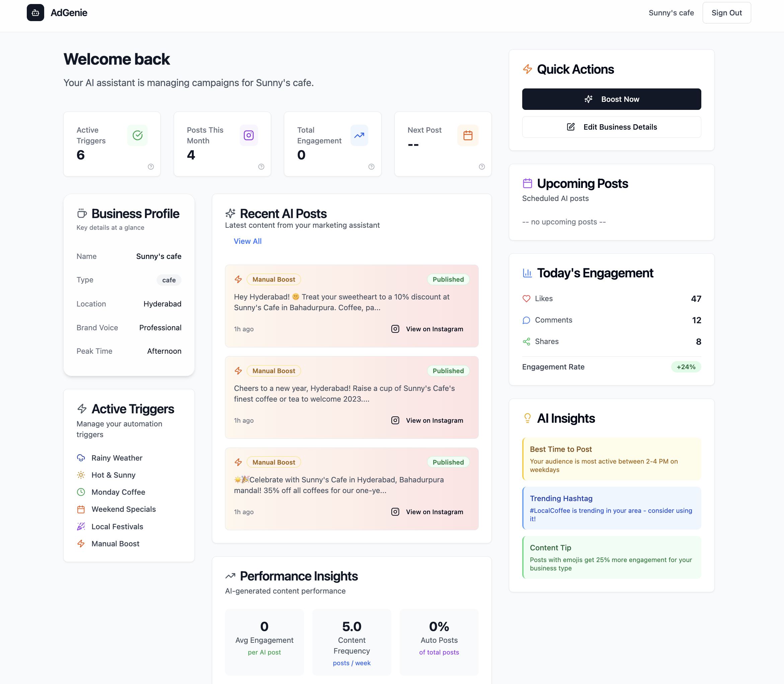Screen dimensions: 784x684
Task: Click the calendar icon on Next Post card
Action: click(467, 135)
